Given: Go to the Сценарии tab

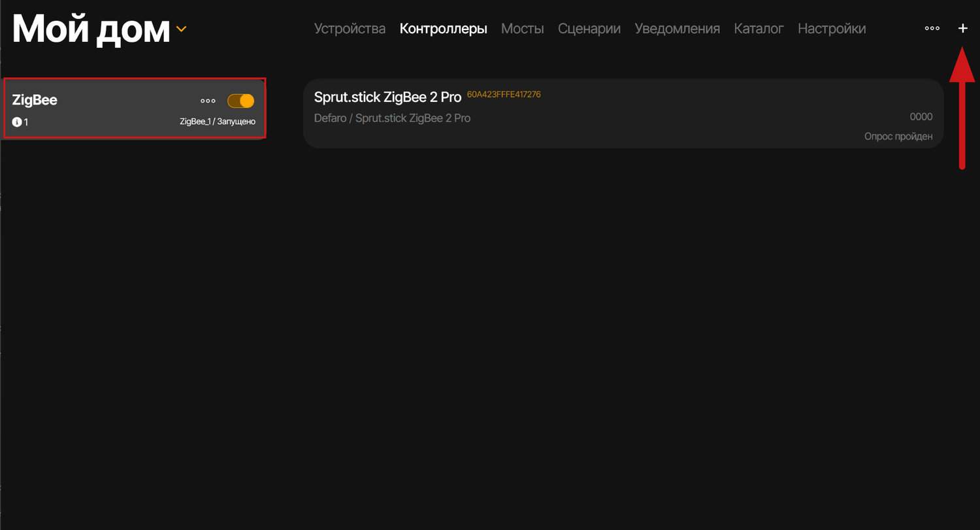Looking at the screenshot, I should tap(589, 28).
